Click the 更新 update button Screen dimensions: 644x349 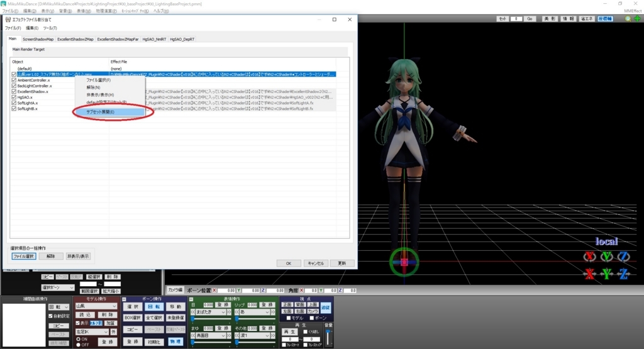(x=342, y=263)
